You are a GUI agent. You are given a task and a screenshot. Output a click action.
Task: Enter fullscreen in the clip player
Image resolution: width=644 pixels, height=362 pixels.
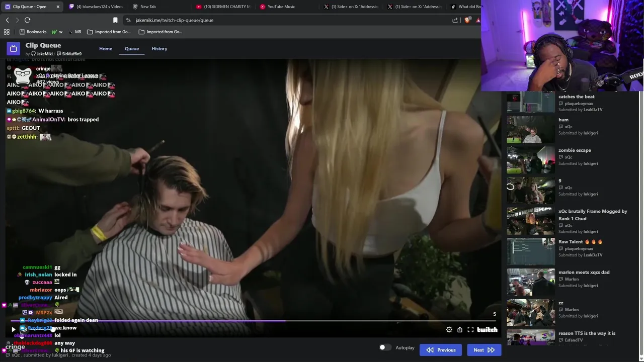pos(470,330)
